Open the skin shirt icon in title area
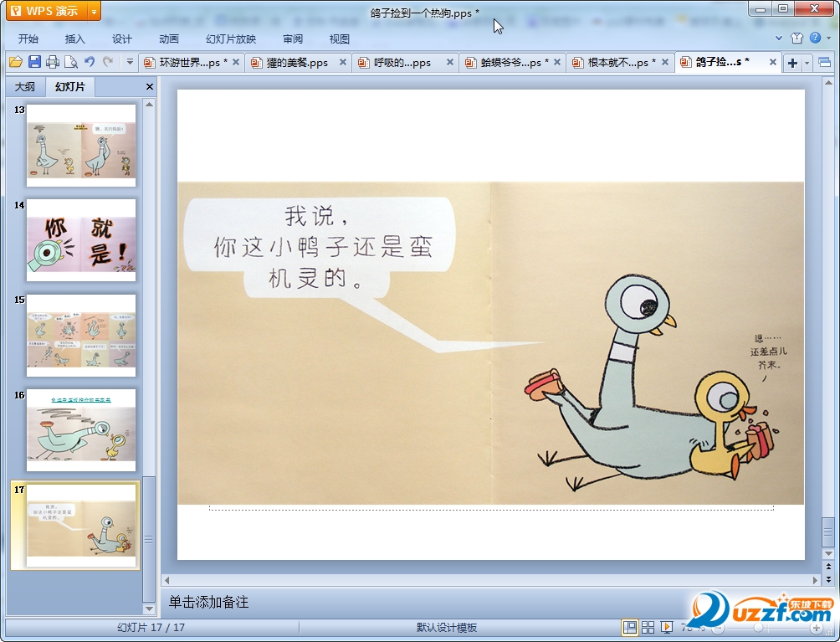840x642 pixels. (796, 38)
